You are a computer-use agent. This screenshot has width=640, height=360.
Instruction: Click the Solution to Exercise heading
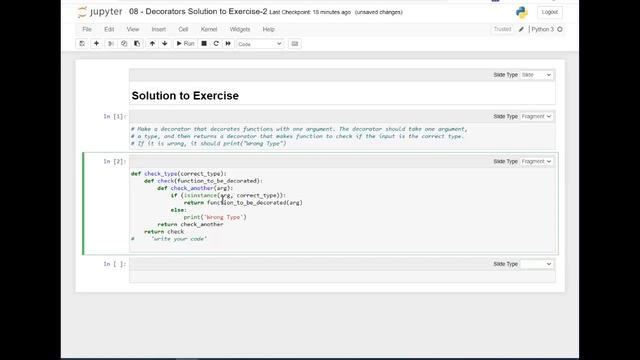(x=185, y=96)
